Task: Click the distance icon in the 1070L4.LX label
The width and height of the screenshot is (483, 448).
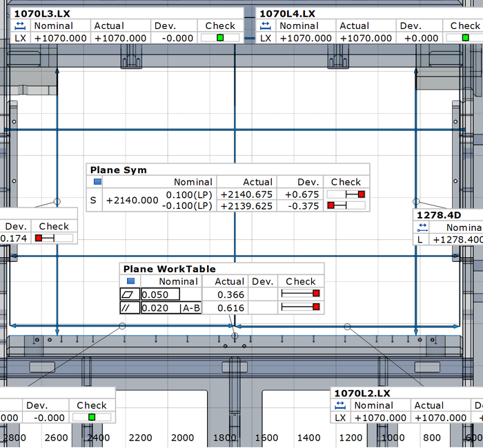Action: [x=266, y=26]
